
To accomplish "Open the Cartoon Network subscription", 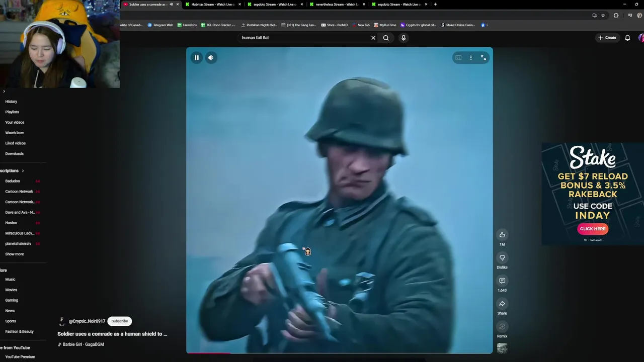I will point(19,192).
